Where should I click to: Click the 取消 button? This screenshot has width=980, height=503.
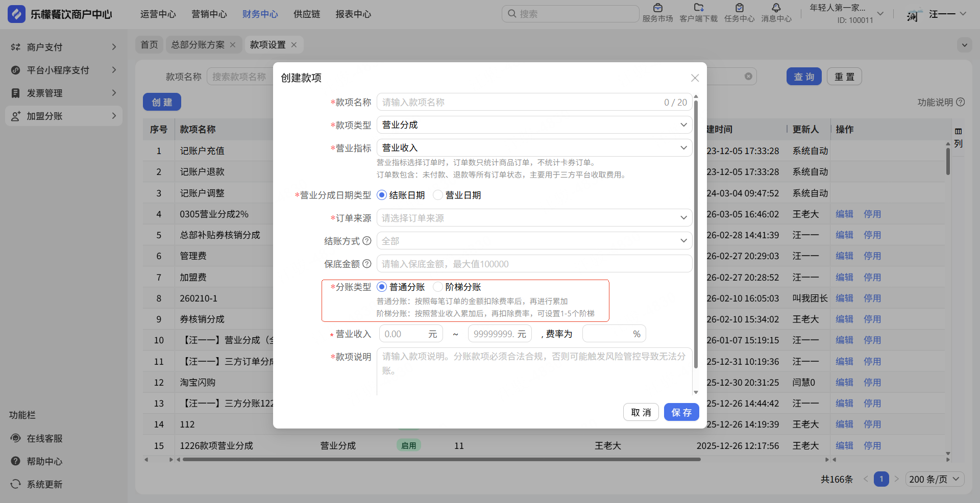pos(641,412)
